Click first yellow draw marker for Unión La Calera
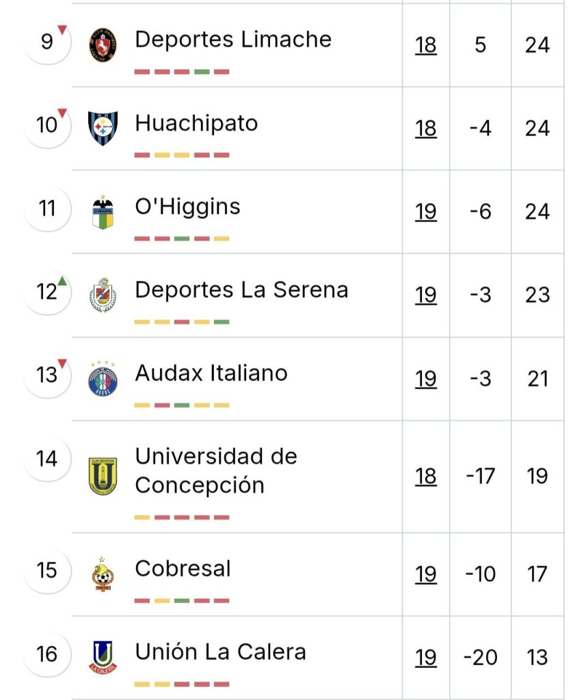 point(142,684)
